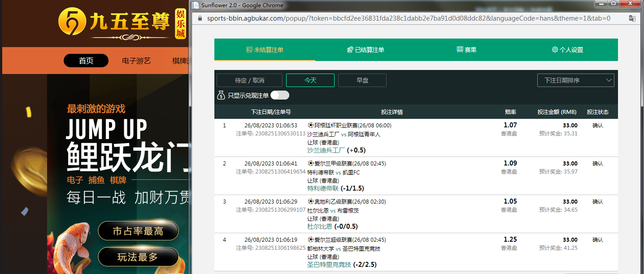Open the 赛果 results tab
The width and height of the screenshot is (644, 274).
pos(466,50)
